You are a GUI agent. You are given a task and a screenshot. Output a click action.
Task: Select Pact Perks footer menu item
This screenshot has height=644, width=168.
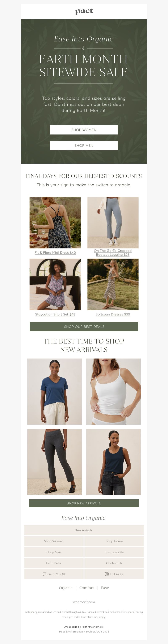click(x=54, y=563)
